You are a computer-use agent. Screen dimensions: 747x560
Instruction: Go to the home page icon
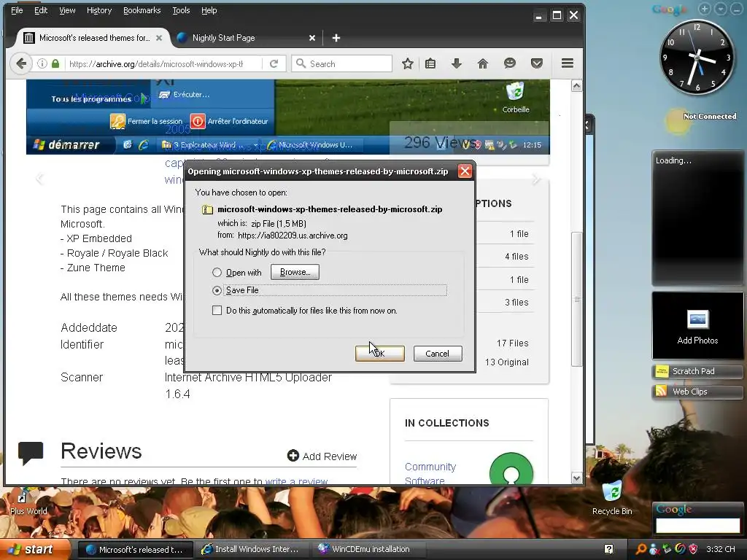(483, 63)
